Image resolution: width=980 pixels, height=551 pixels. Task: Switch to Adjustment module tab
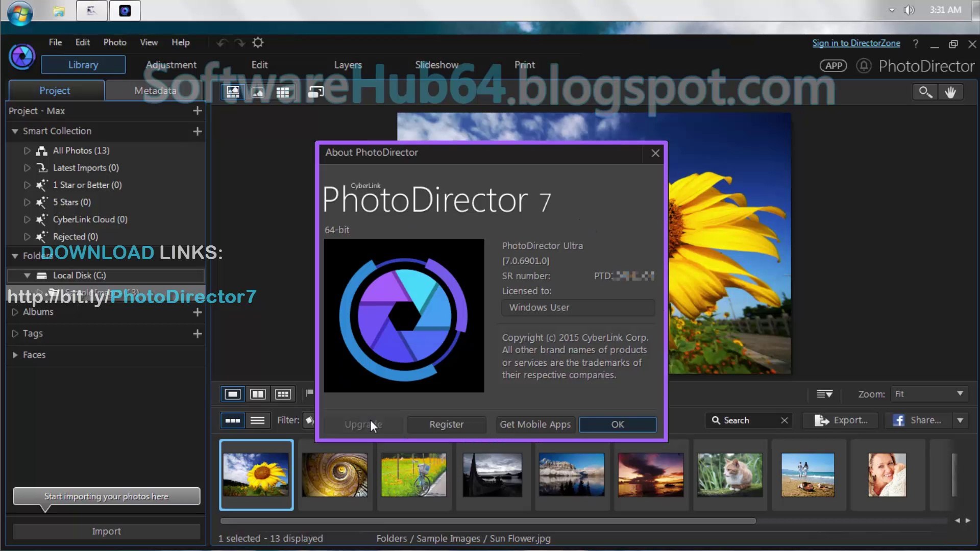coord(171,65)
